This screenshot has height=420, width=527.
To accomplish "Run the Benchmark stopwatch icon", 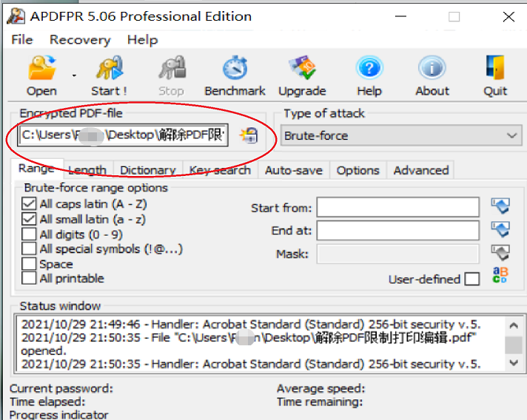I will [x=235, y=68].
